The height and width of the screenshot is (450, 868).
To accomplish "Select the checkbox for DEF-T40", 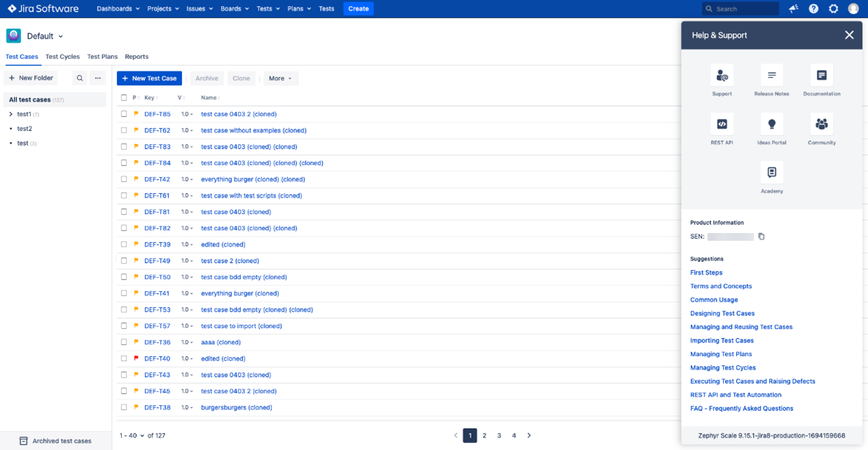I will [124, 358].
